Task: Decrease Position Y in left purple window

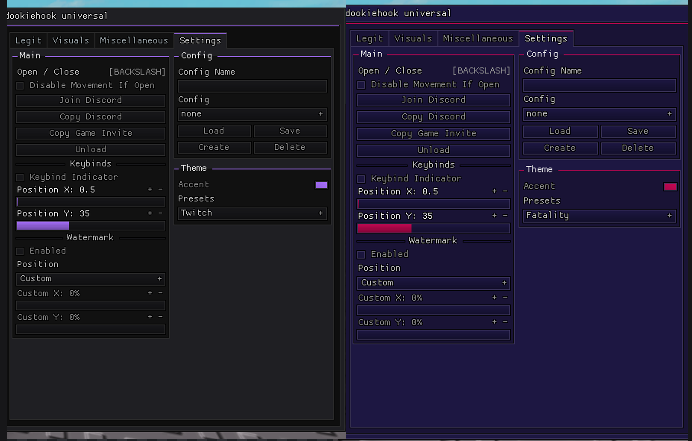Action: (x=160, y=213)
